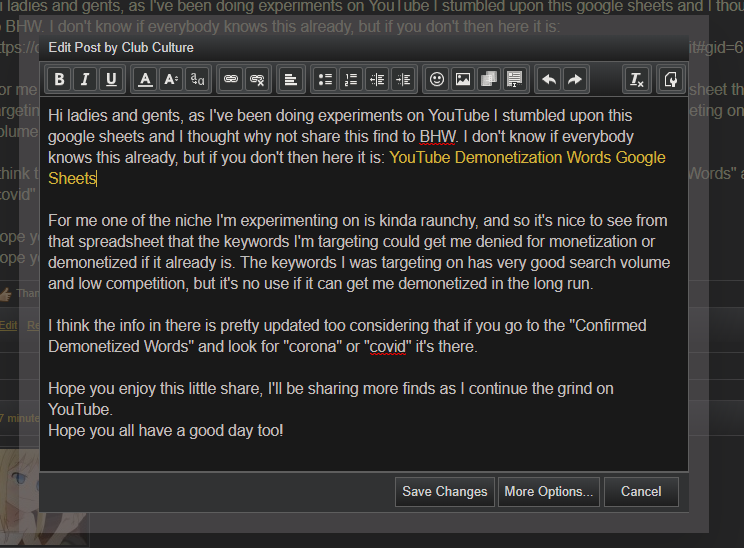
Task: Click the YouTube Demonetization Words Google Sheets link
Action: pyautogui.click(x=527, y=158)
